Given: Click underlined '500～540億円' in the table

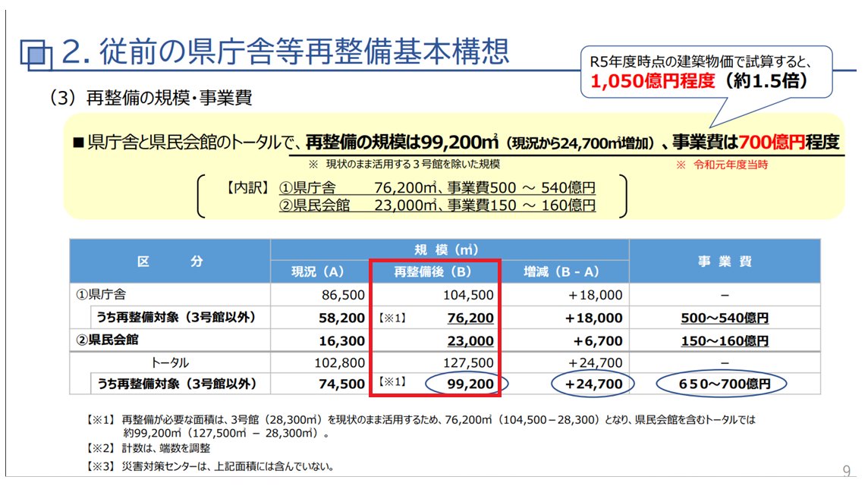Looking at the screenshot, I should click(x=725, y=318).
